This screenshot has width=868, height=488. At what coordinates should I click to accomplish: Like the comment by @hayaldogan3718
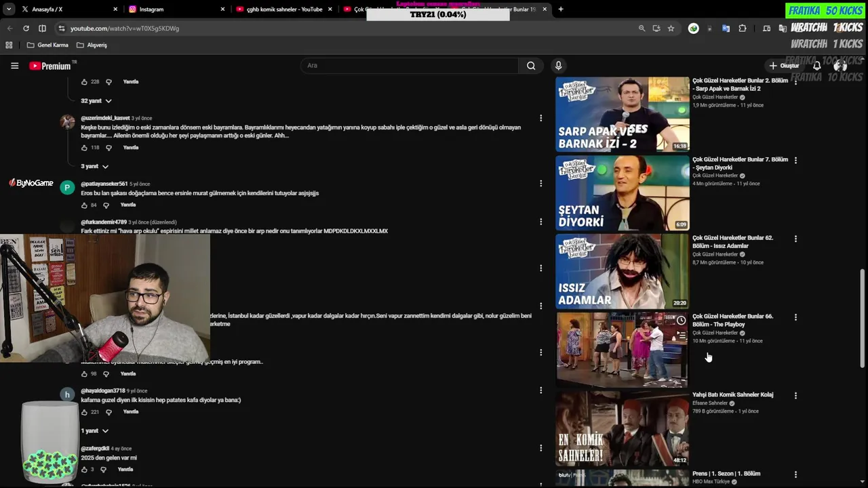click(84, 412)
